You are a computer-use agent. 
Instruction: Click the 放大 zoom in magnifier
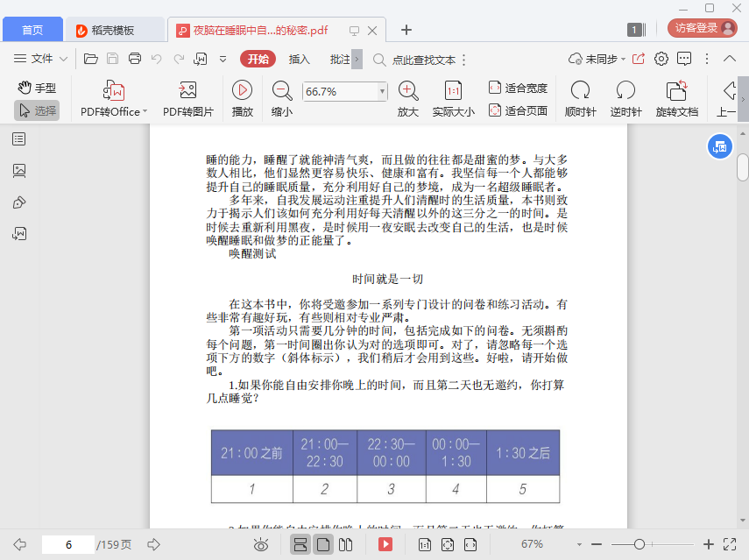click(407, 90)
